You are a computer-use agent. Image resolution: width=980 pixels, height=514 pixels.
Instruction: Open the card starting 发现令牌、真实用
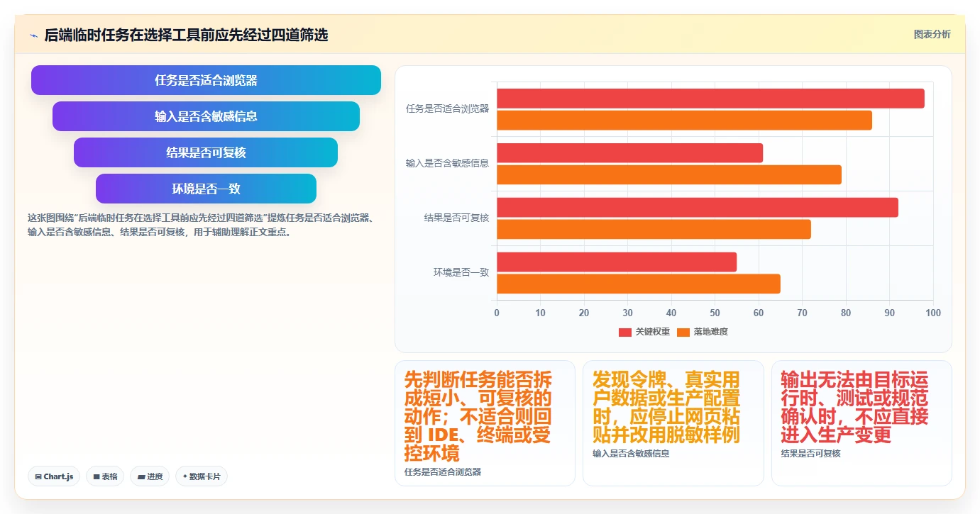tap(673, 423)
